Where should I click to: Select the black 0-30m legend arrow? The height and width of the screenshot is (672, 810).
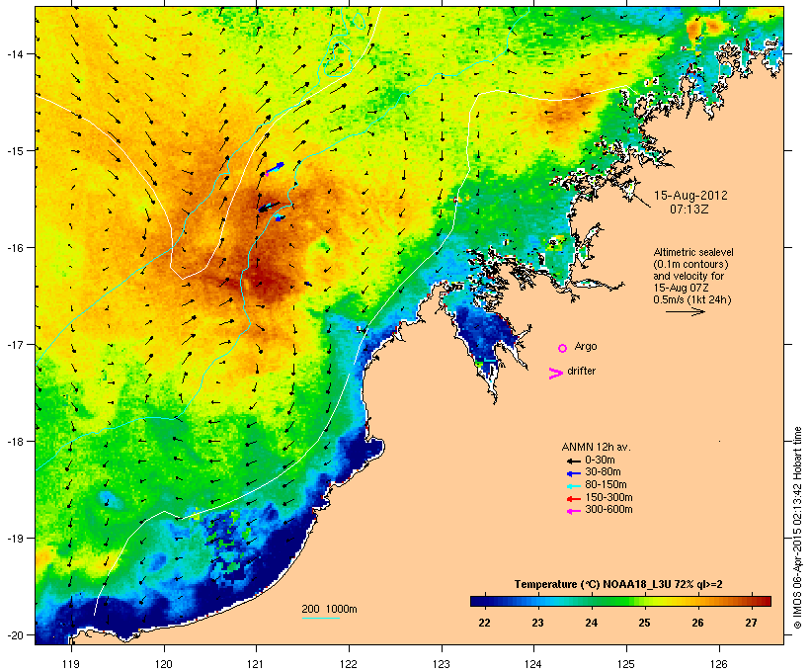pyautogui.click(x=574, y=461)
